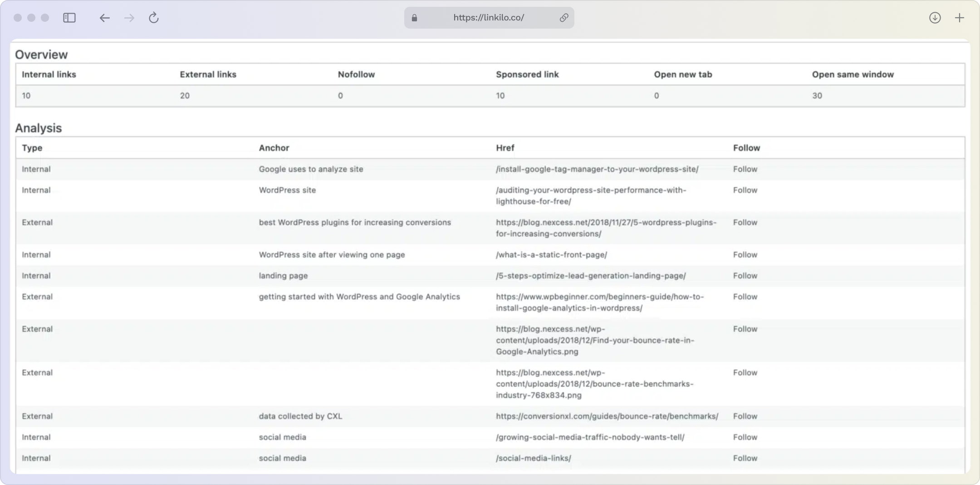Viewport: 980px width, 485px height.
Task: Open the conversionxl.com benchmarks link
Action: (x=607, y=416)
